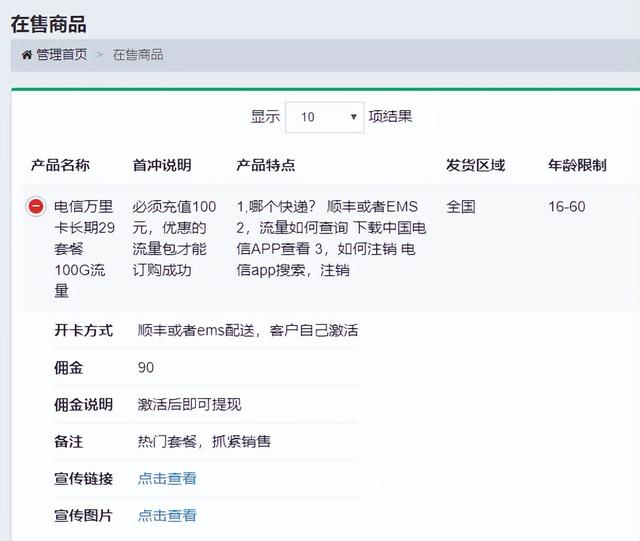The image size is (640, 541).
Task: Open the 点击查看 link for 宣传链接
Action: (167, 478)
